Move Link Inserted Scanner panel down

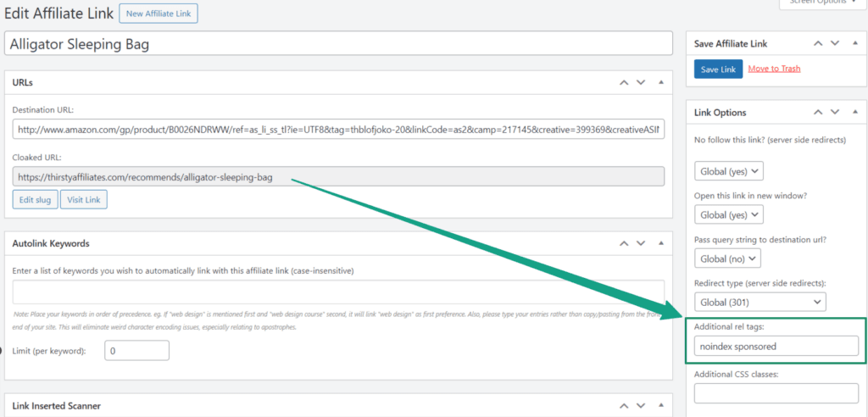click(641, 405)
